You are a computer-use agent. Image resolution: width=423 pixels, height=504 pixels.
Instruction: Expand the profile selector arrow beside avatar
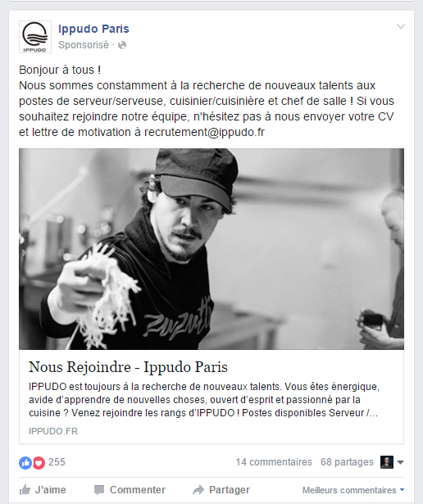(x=400, y=462)
